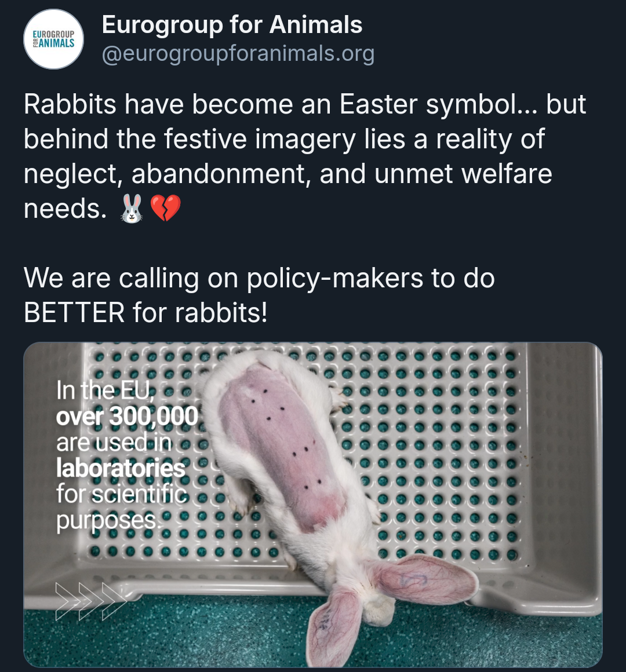Image resolution: width=626 pixels, height=672 pixels.
Task: Click the 'for scientific purposes.' caption
Action: [121, 507]
